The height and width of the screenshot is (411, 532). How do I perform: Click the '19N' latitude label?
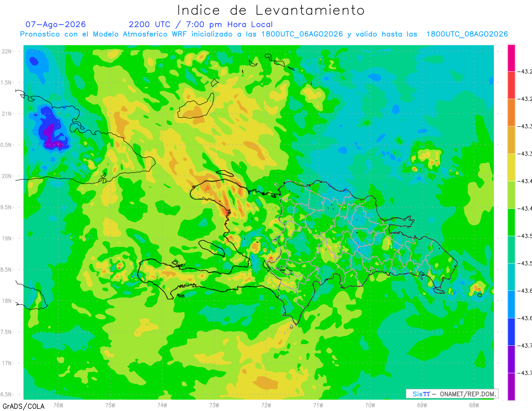pyautogui.click(x=7, y=239)
